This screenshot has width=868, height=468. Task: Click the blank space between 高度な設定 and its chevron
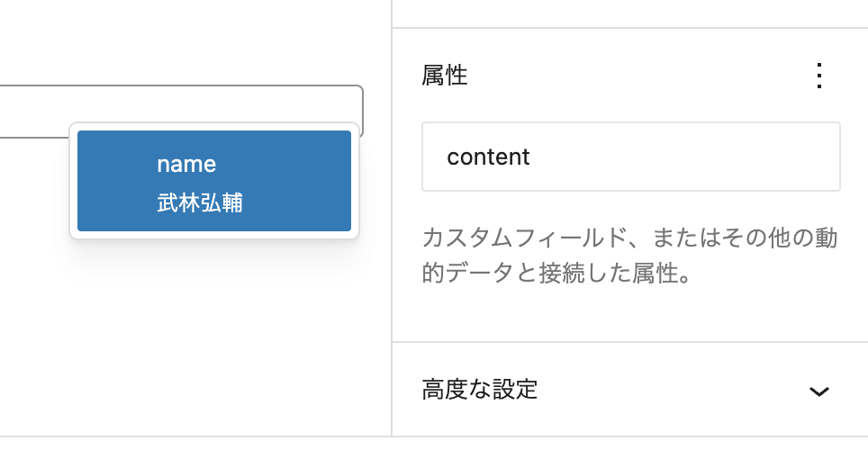point(675,390)
